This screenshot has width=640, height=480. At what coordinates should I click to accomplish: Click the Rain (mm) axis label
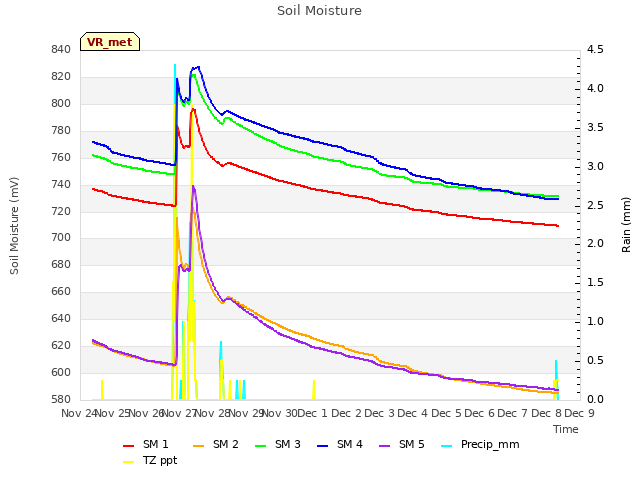[x=626, y=225]
